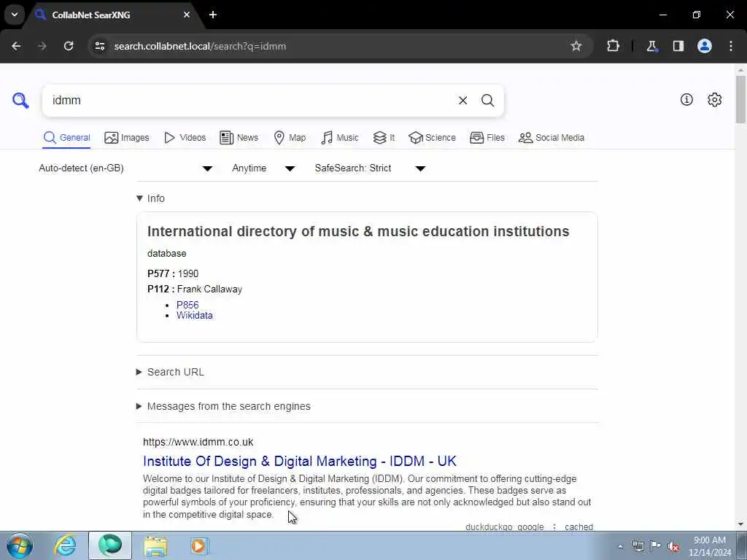Open the language Auto-detect dropdown

click(125, 168)
